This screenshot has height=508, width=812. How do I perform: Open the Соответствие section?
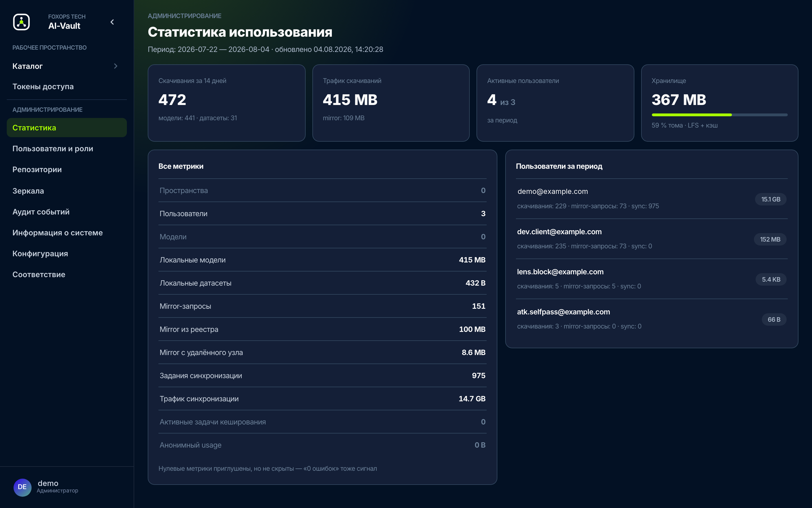(67, 275)
